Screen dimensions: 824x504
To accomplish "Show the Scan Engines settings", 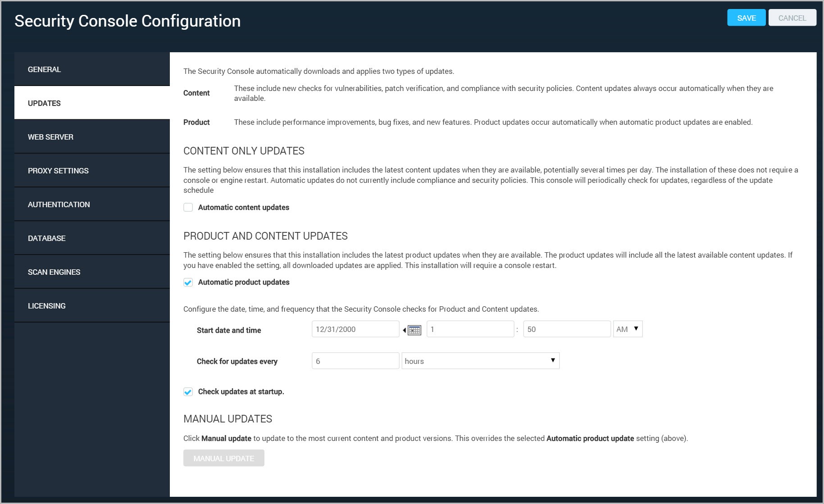I will 92,272.
